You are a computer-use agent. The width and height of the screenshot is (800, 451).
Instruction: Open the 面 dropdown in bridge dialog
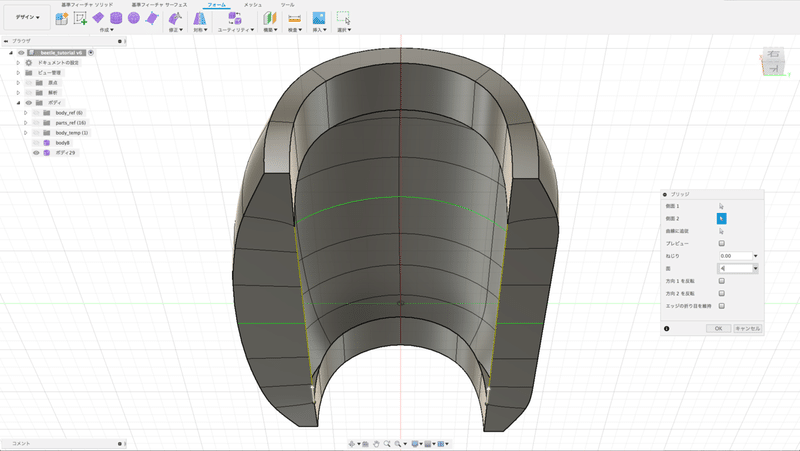(x=755, y=268)
